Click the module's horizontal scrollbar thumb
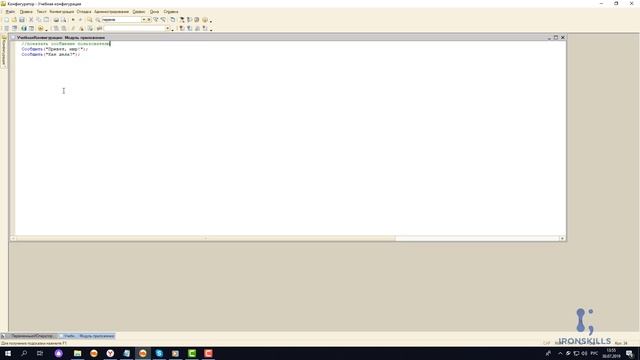The image size is (640, 360). (206, 238)
